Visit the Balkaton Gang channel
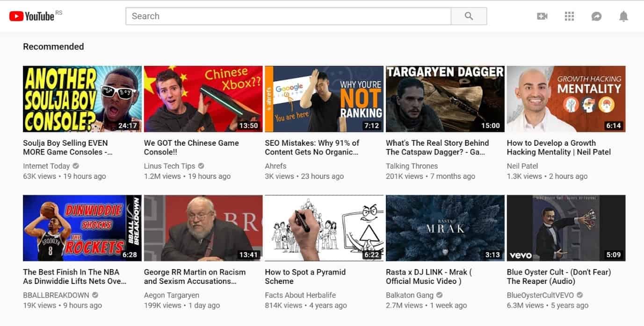Viewport: 644px width, 326px height. [x=410, y=295]
